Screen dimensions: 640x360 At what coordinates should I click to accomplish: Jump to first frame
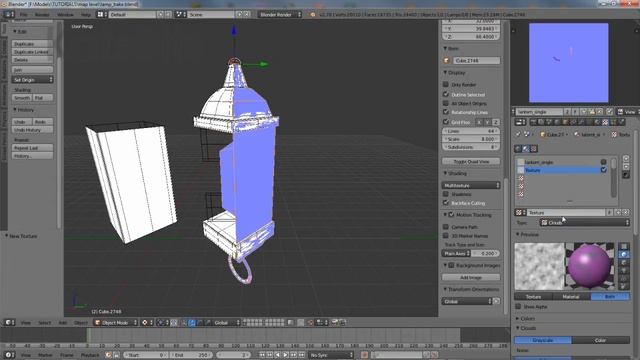tap(262, 355)
